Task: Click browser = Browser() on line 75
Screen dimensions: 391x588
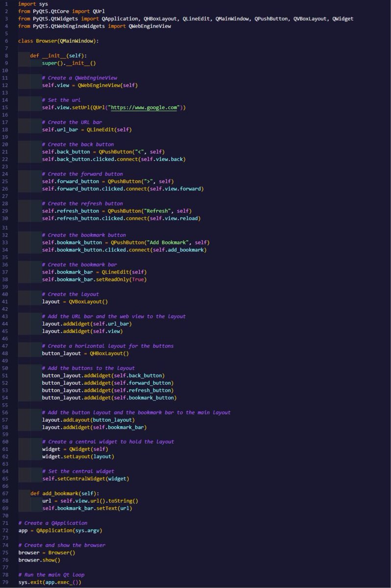Action: pos(47,553)
